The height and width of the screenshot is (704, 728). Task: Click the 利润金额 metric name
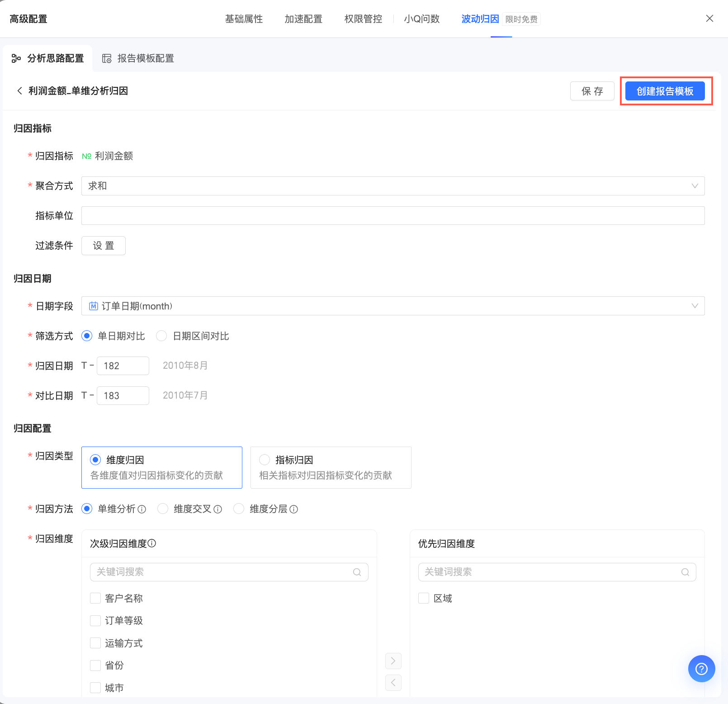click(x=114, y=156)
